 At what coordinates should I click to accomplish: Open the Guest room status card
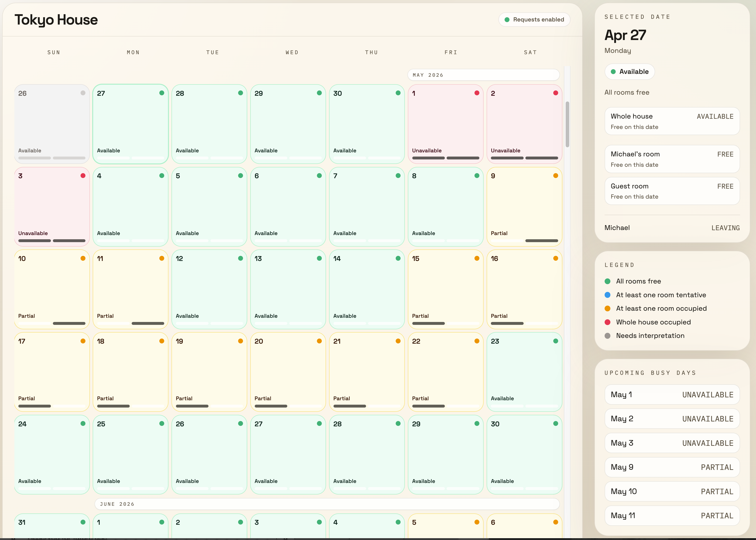pyautogui.click(x=672, y=191)
